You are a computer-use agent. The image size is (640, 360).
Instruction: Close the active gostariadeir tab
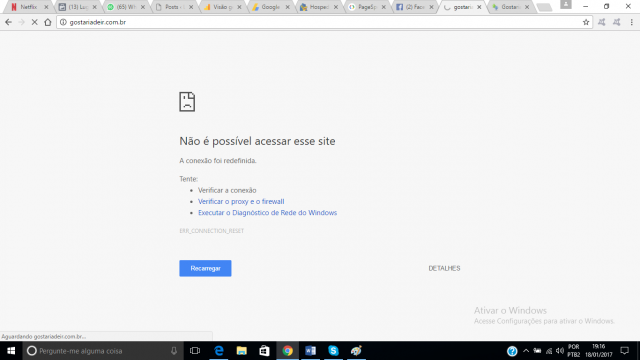point(479,7)
